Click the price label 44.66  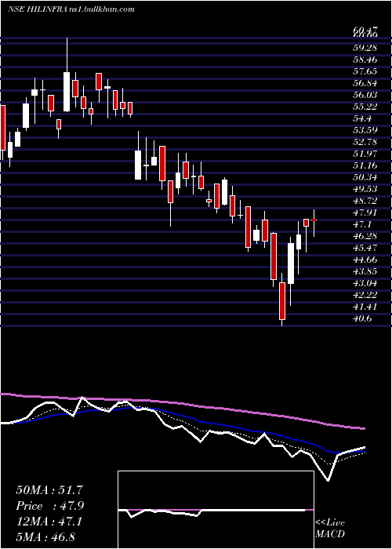(365, 260)
